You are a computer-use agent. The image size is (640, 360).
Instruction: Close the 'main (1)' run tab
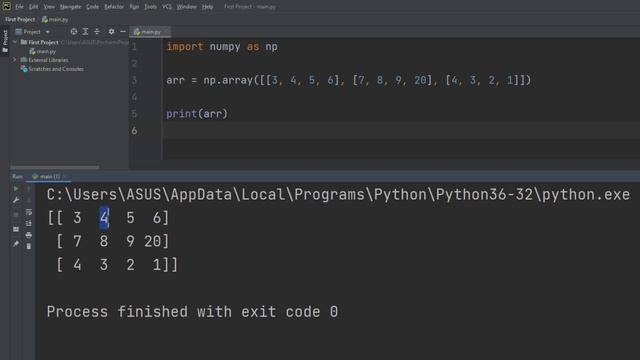(x=64, y=176)
